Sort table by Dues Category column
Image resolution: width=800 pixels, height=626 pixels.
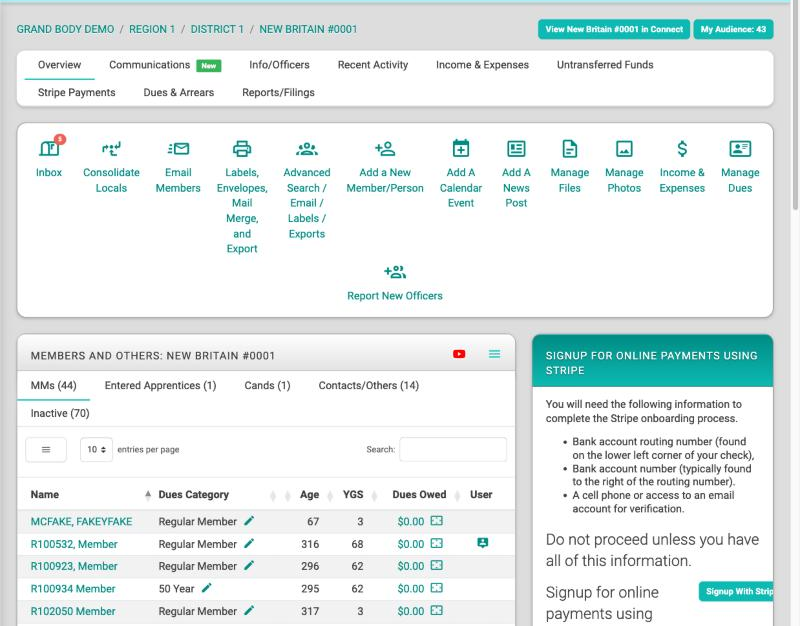[x=193, y=494]
